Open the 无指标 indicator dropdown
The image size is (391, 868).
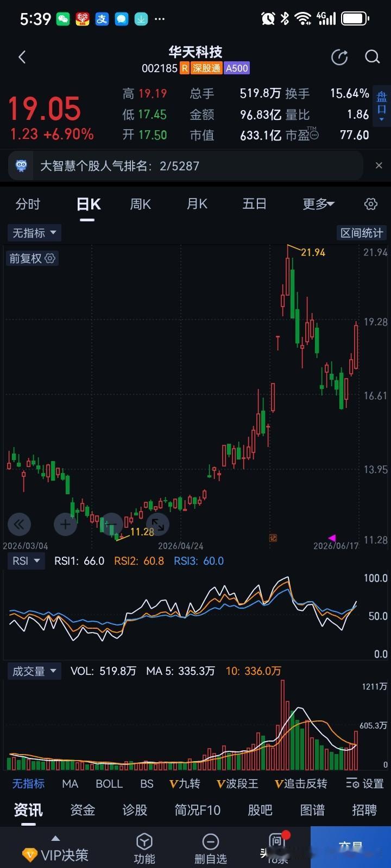click(34, 233)
